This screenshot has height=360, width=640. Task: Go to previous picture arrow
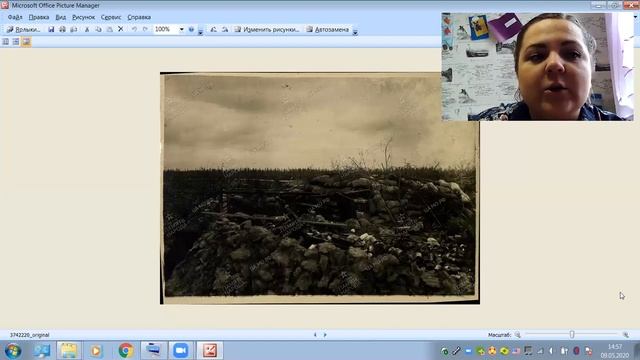click(x=315, y=335)
